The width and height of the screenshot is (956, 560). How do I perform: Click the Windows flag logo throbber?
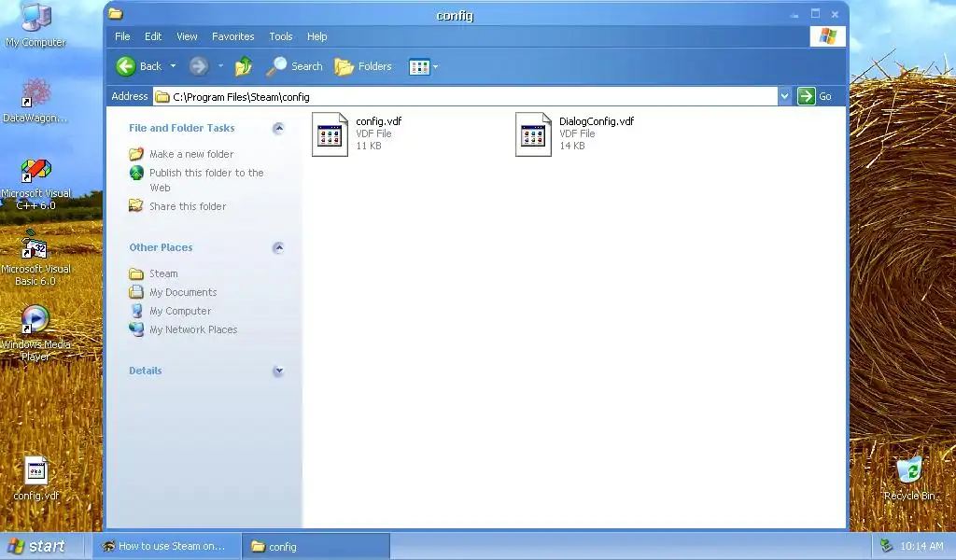[827, 36]
